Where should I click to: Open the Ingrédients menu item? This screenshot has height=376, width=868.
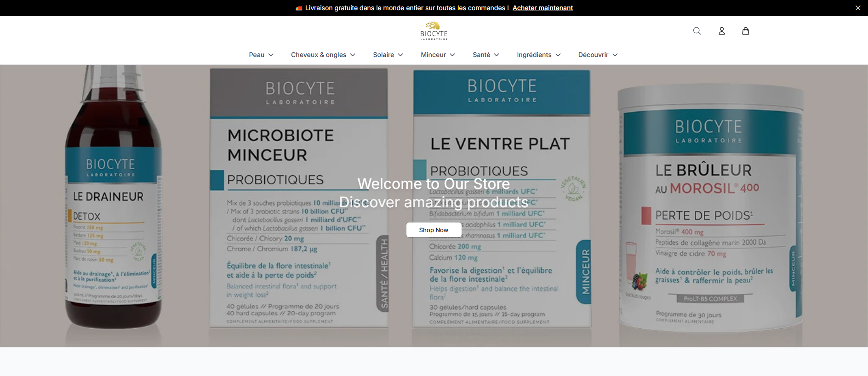[534, 55]
